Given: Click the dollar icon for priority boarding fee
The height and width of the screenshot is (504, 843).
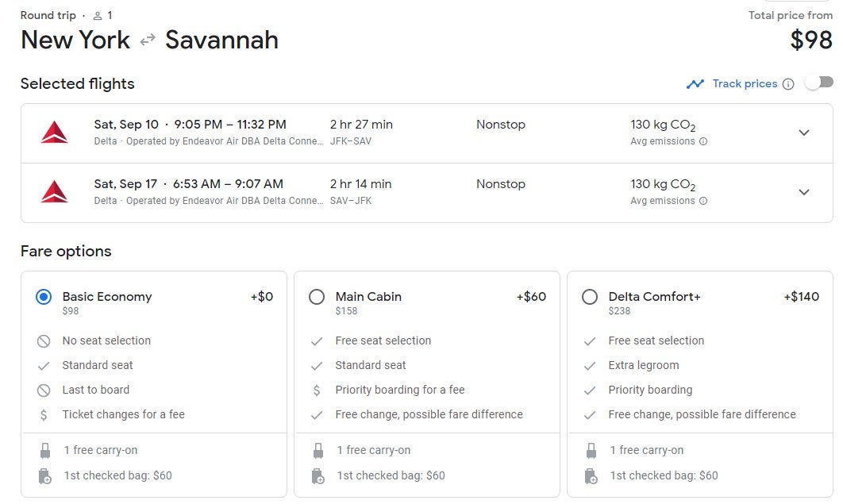Looking at the screenshot, I should point(318,390).
